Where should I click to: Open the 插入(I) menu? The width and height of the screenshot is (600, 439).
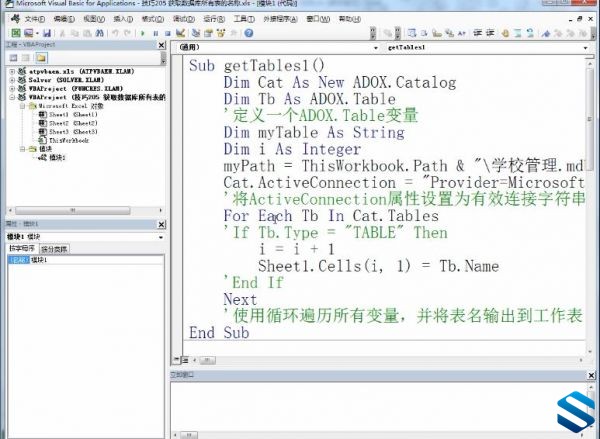[x=123, y=19]
